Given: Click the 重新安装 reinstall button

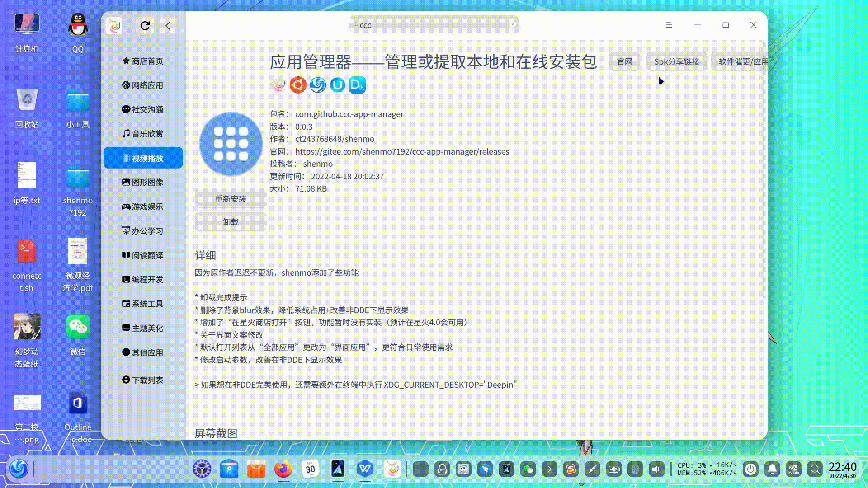Looking at the screenshot, I should click(x=230, y=198).
